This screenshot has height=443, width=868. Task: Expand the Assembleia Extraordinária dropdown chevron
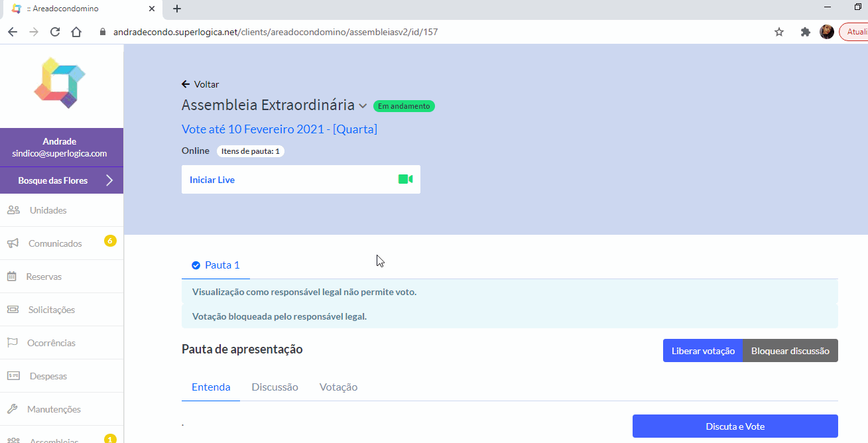click(x=363, y=106)
